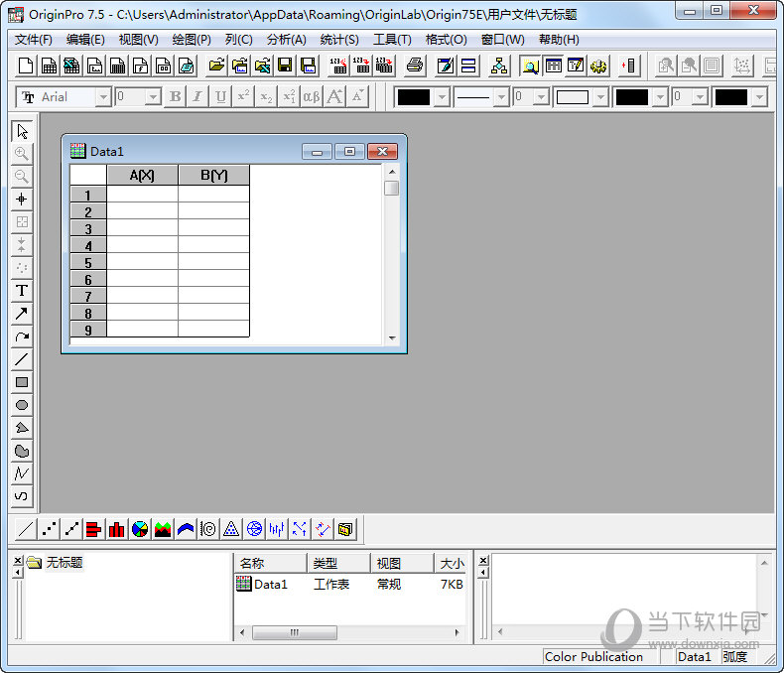784x673 pixels.
Task: Plot a Pie chart
Action: (140, 529)
